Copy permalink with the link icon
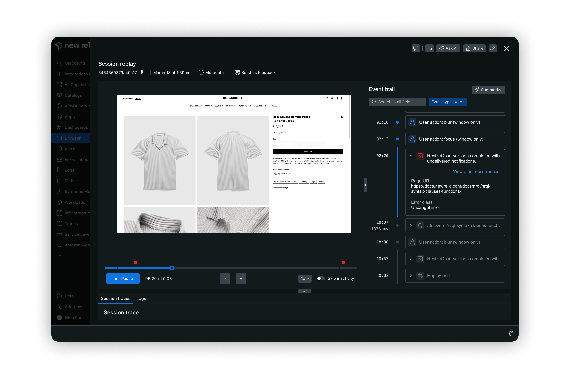This screenshot has height=392, width=570. point(492,48)
